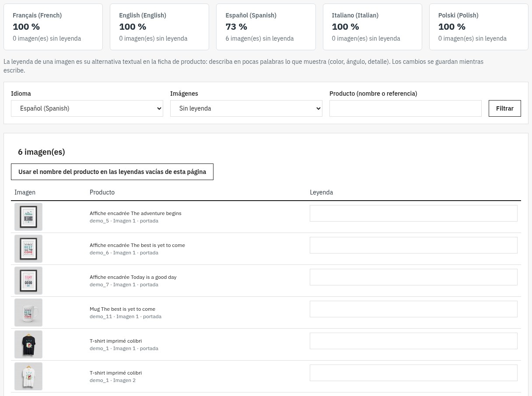This screenshot has width=532, height=396.
Task: Select the English (English) language card
Action: click(x=160, y=27)
